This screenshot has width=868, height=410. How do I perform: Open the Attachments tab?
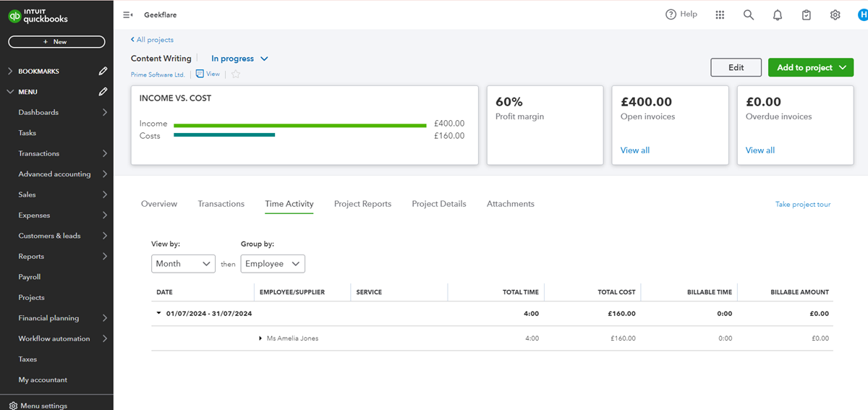pyautogui.click(x=511, y=204)
